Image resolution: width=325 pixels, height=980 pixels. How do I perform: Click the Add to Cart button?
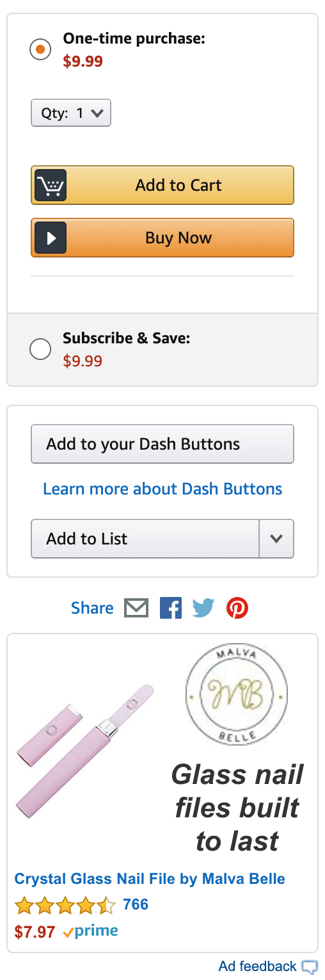pos(162,185)
